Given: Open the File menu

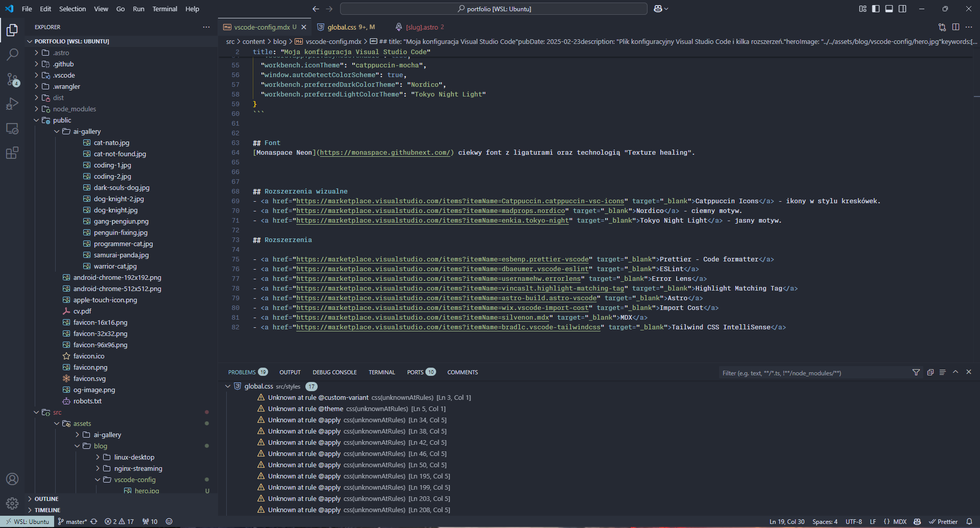Looking at the screenshot, I should (27, 9).
